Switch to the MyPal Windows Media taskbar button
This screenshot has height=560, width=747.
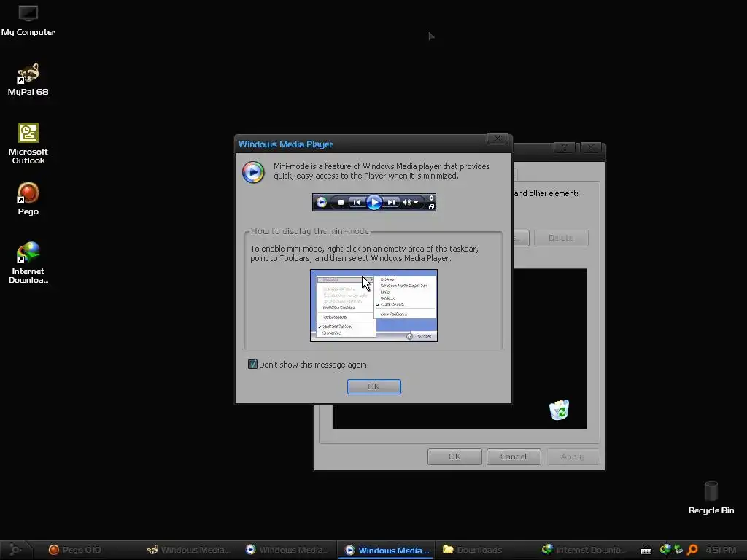tap(189, 550)
